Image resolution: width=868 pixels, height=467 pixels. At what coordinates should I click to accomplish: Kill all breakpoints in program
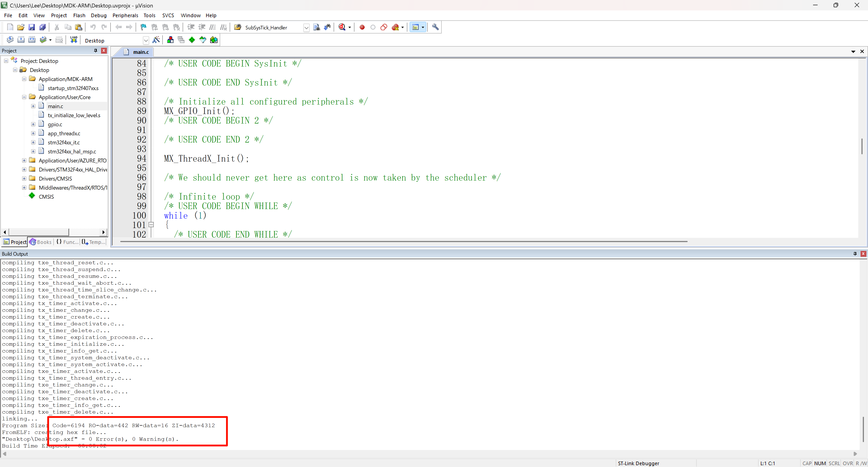[x=396, y=27]
